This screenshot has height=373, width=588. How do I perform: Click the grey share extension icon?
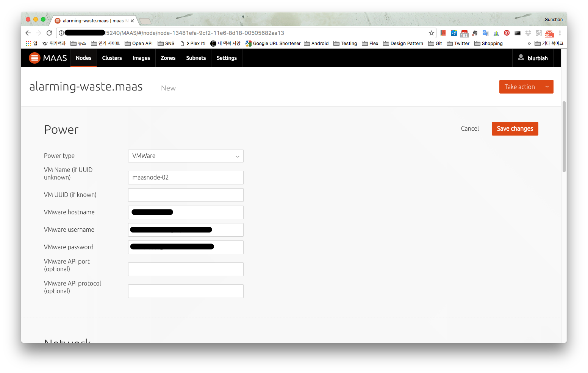point(538,33)
